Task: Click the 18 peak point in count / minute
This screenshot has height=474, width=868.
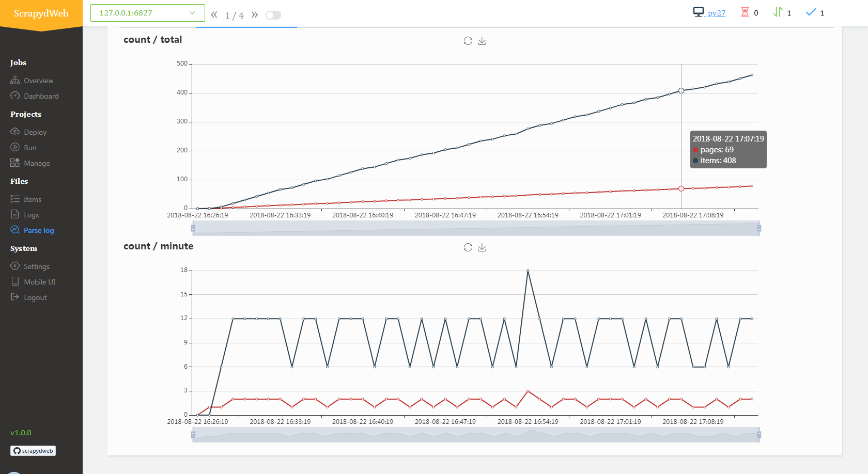Action: [528, 271]
